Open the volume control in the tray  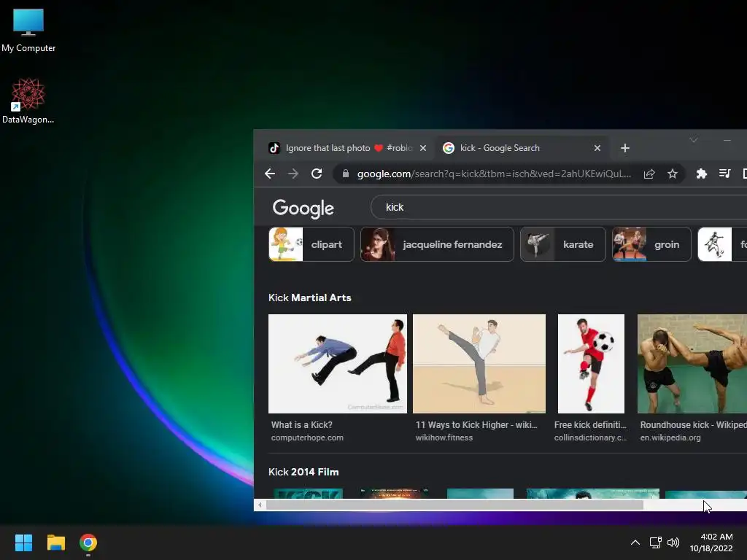[x=673, y=542]
